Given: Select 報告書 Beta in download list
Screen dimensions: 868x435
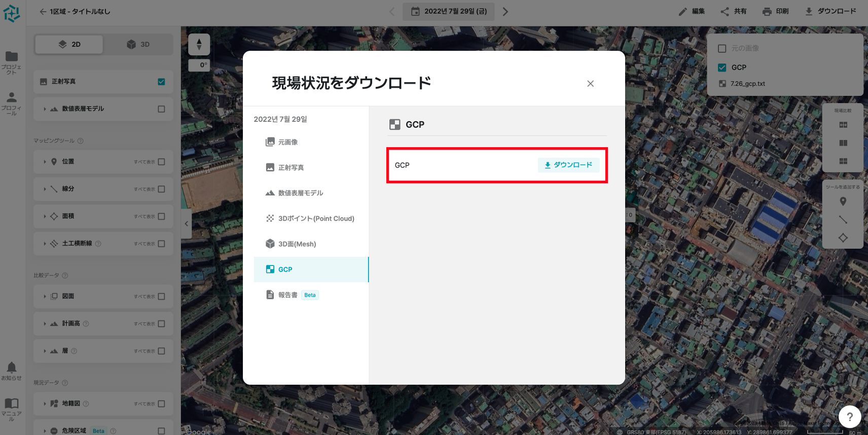Looking at the screenshot, I should tap(311, 295).
